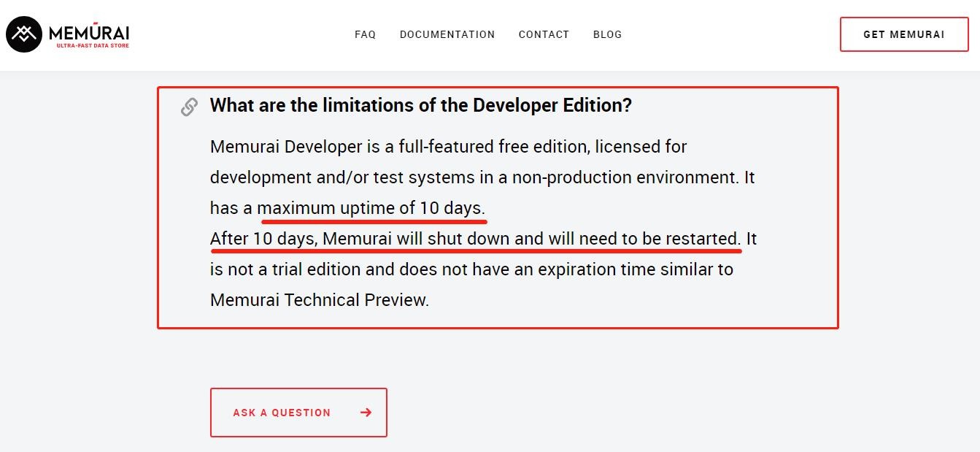Image resolution: width=980 pixels, height=452 pixels.
Task: Click the Ask a Question button
Action: pyautogui.click(x=298, y=413)
